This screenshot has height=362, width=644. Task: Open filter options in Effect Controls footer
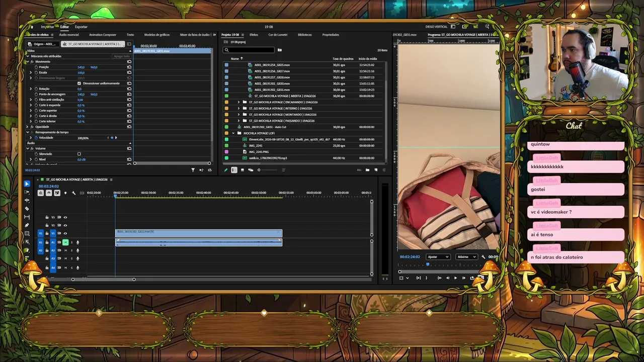click(x=193, y=170)
